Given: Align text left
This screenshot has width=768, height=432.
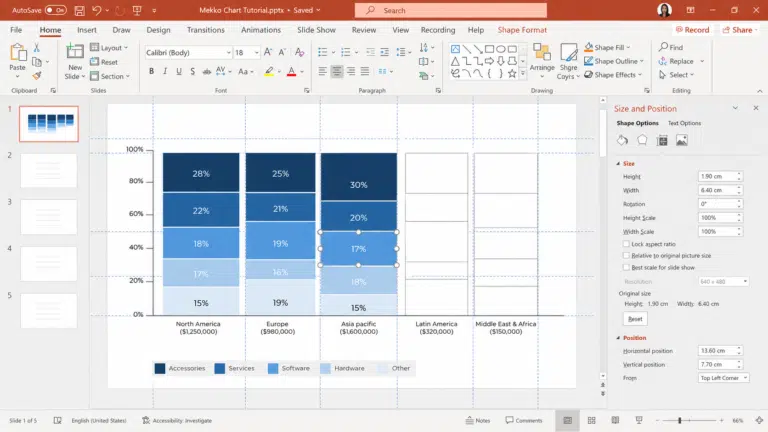Looking at the screenshot, I should pos(322,72).
